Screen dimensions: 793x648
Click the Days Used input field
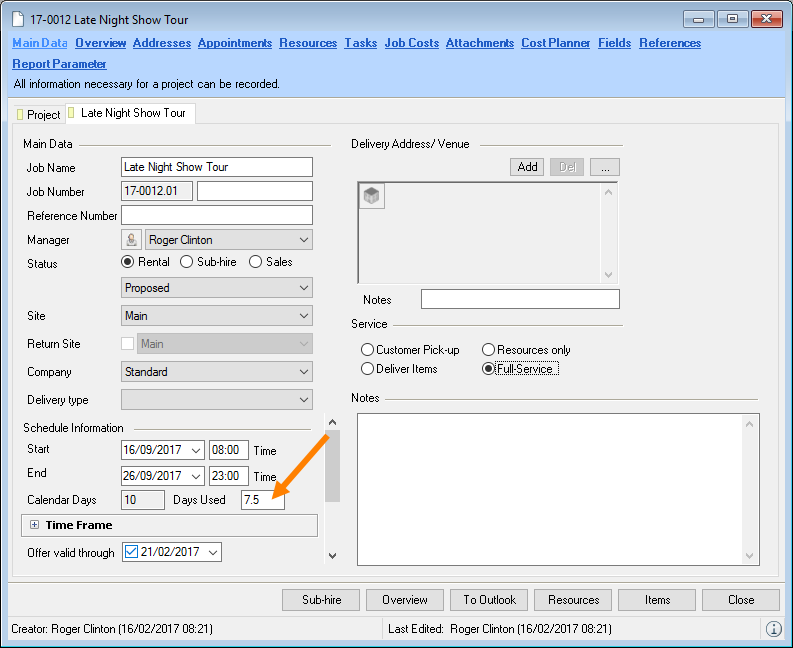(262, 499)
